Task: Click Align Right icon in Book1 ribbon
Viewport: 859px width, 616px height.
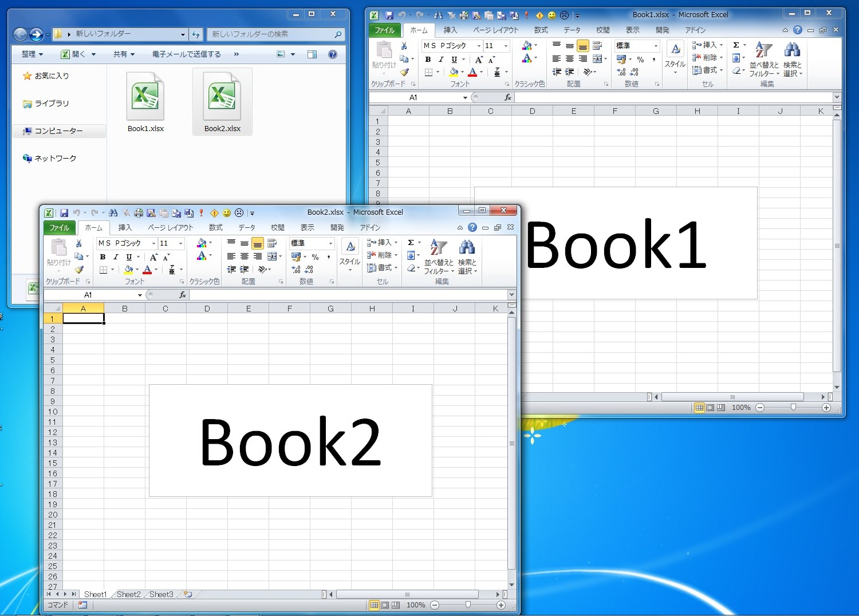Action: pyautogui.click(x=583, y=59)
